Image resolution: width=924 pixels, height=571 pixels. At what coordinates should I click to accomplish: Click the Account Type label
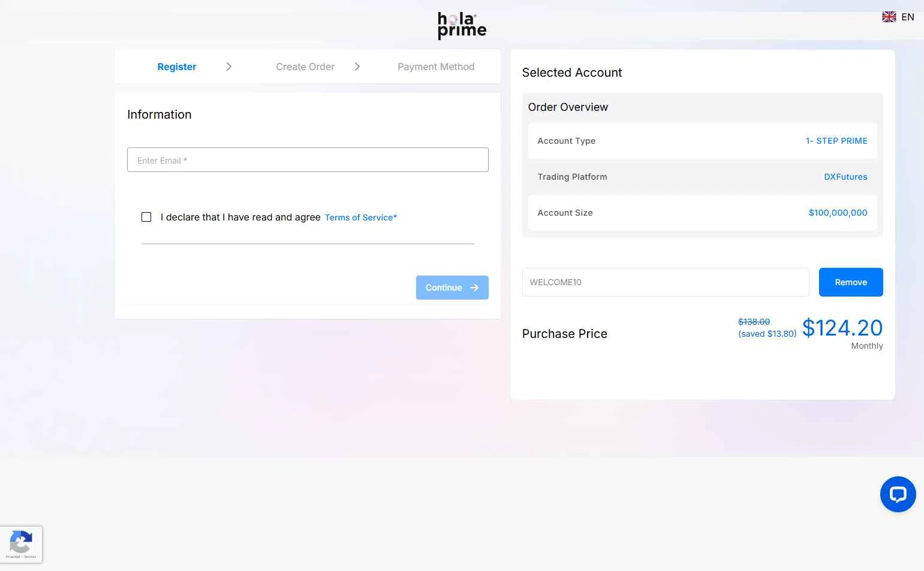567,141
